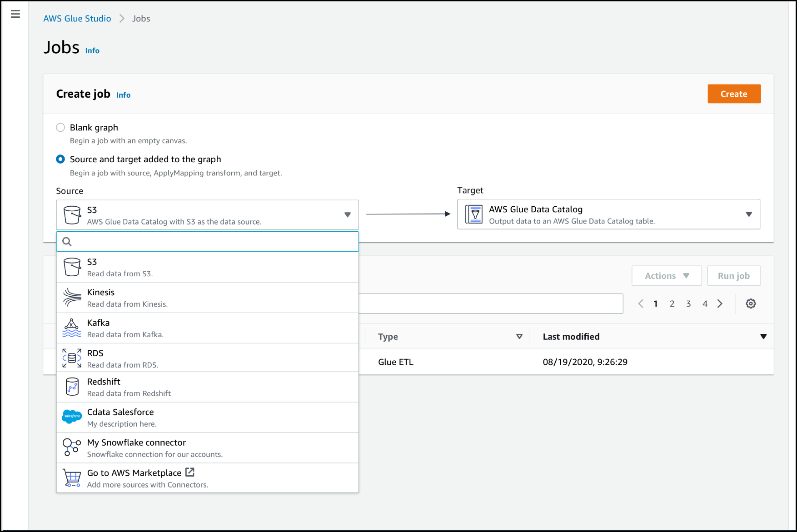Image resolution: width=797 pixels, height=532 pixels.
Task: Open the Actions dropdown menu
Action: 666,276
